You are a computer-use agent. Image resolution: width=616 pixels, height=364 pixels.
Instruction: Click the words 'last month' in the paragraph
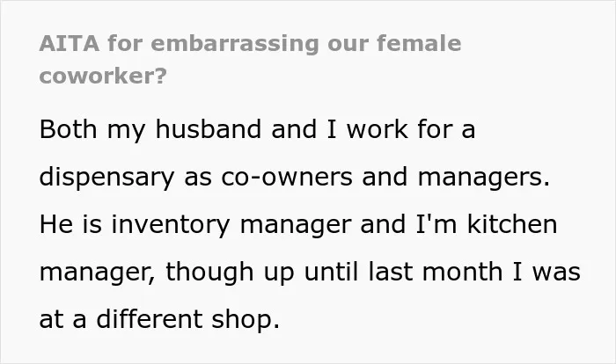(x=436, y=272)
